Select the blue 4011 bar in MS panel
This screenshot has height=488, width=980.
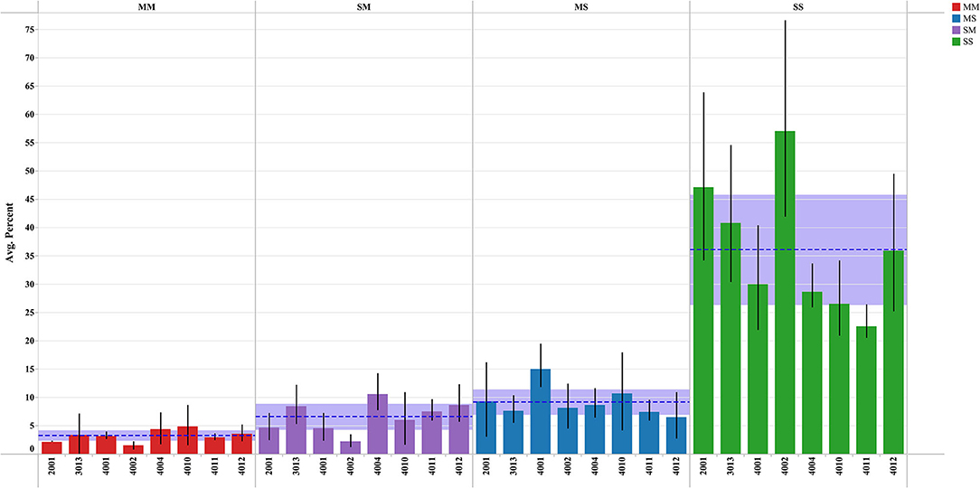tap(649, 433)
